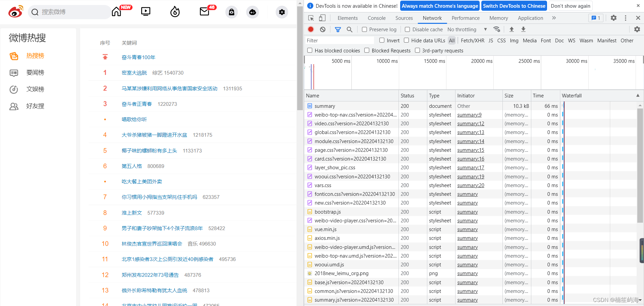Open the messages envelope icon

point(204,12)
